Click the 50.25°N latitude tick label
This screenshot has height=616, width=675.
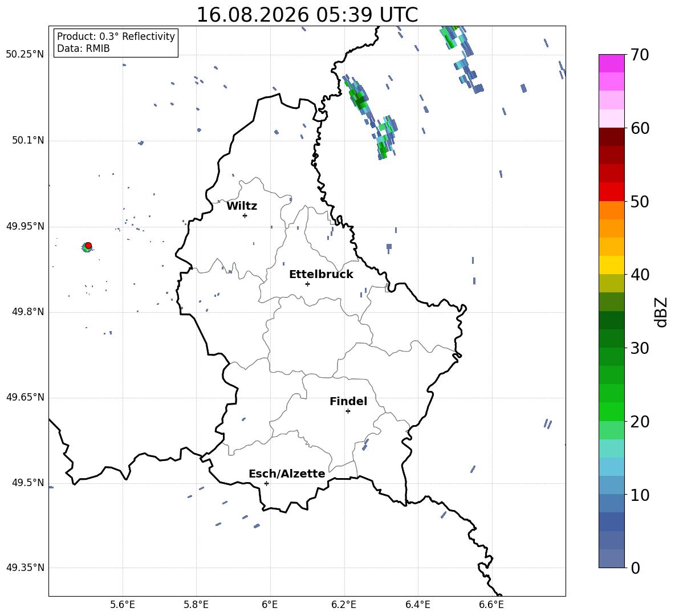tap(25, 55)
